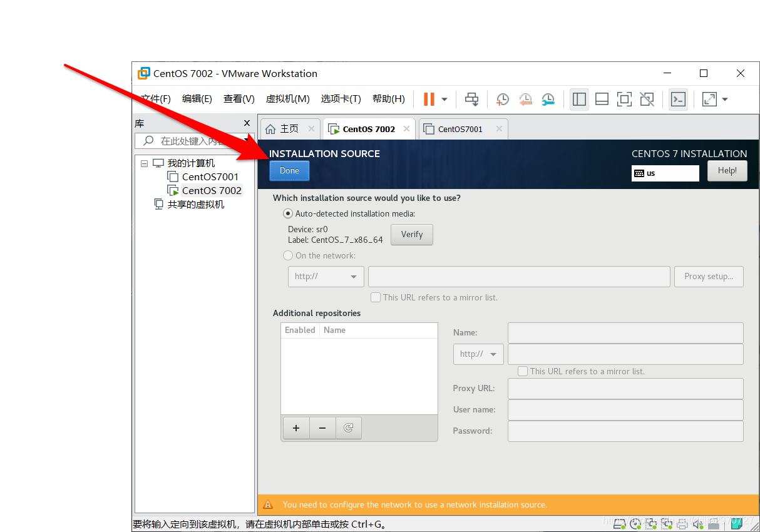Toggle the console view icon

point(678,99)
